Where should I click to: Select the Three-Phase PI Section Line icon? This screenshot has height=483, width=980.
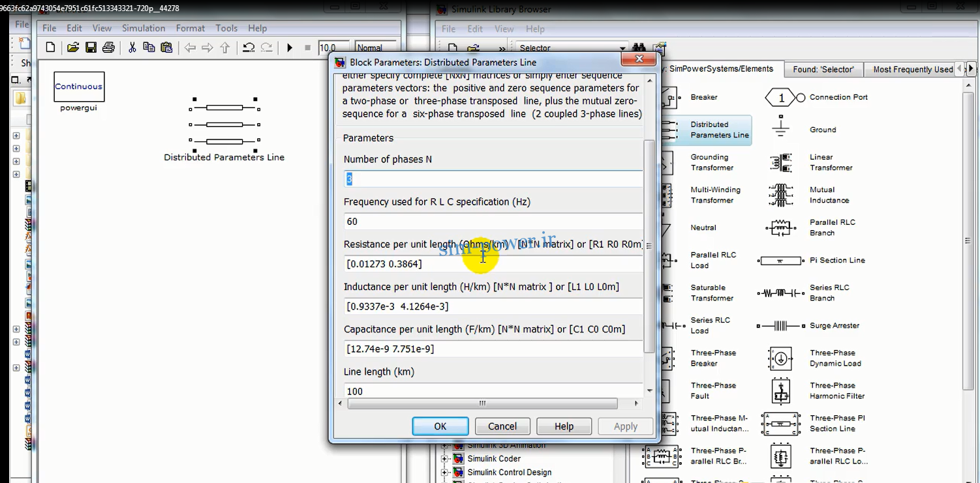click(x=780, y=424)
